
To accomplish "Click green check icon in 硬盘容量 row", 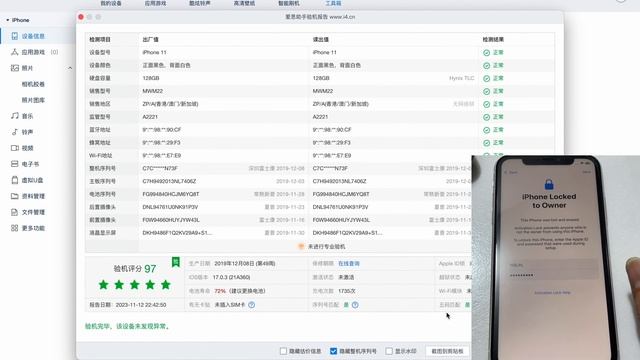I will (487, 78).
